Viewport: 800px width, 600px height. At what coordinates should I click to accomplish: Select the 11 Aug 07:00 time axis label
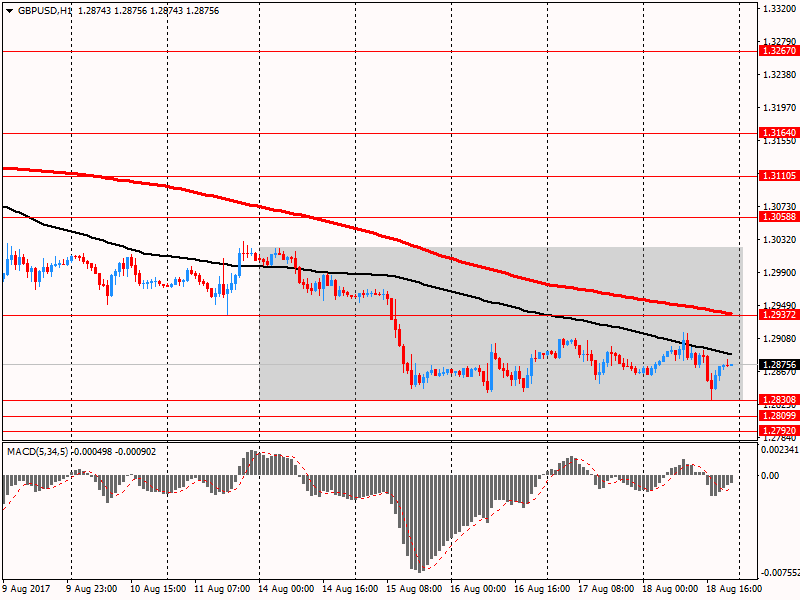222,589
